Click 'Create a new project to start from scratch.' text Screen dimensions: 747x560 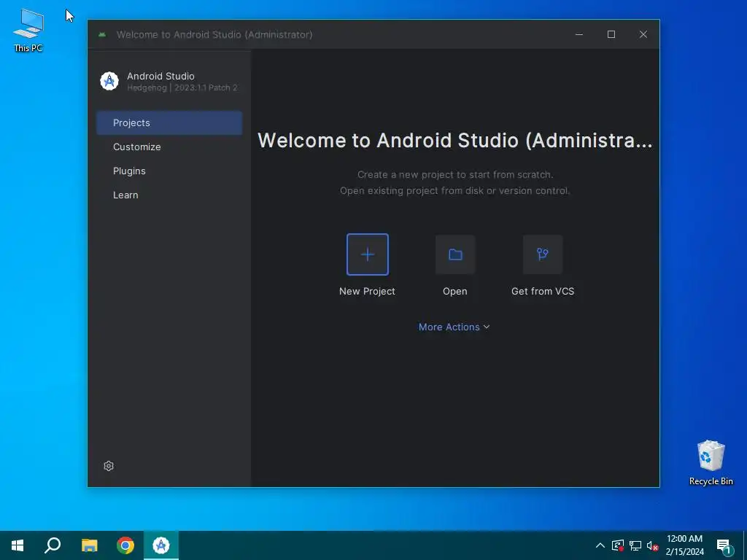[x=455, y=175]
